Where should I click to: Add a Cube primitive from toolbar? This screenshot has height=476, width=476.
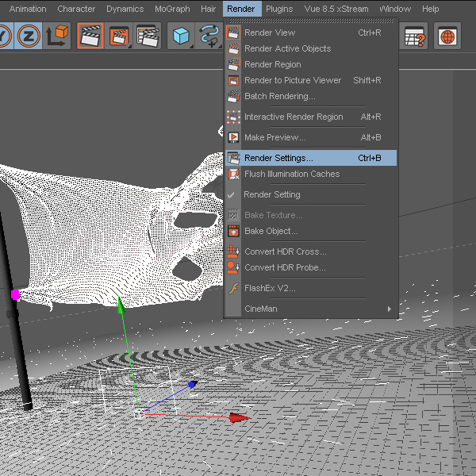pyautogui.click(x=181, y=36)
